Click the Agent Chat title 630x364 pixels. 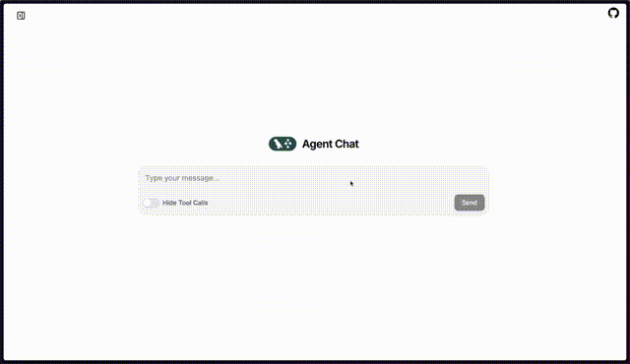coord(331,144)
